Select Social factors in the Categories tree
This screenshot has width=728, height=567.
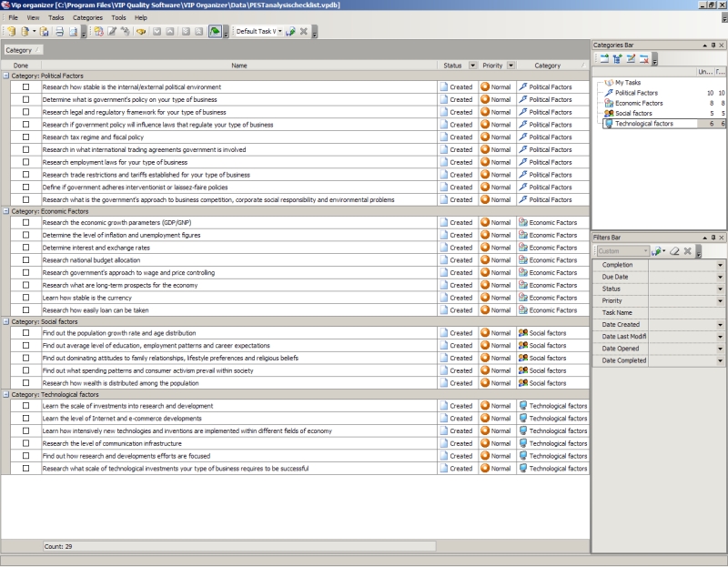[633, 113]
